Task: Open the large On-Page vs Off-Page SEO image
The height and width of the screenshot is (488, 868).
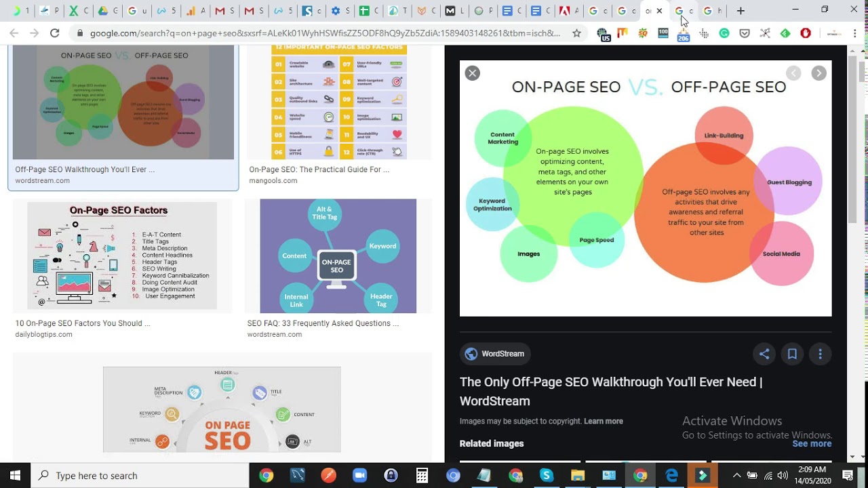Action: point(646,188)
